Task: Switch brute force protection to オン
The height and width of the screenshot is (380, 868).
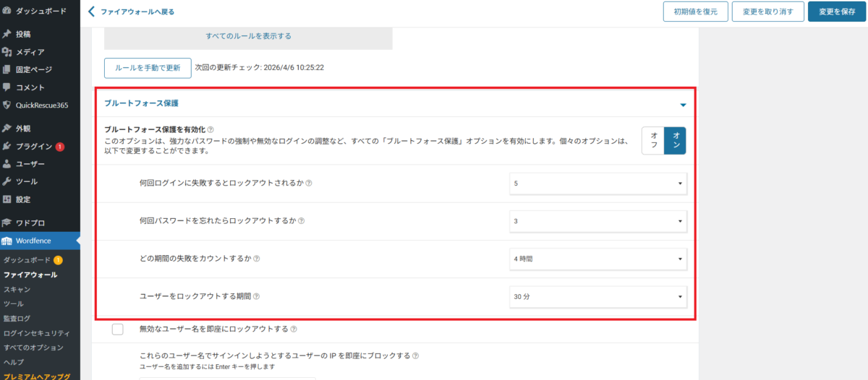Action: (676, 140)
